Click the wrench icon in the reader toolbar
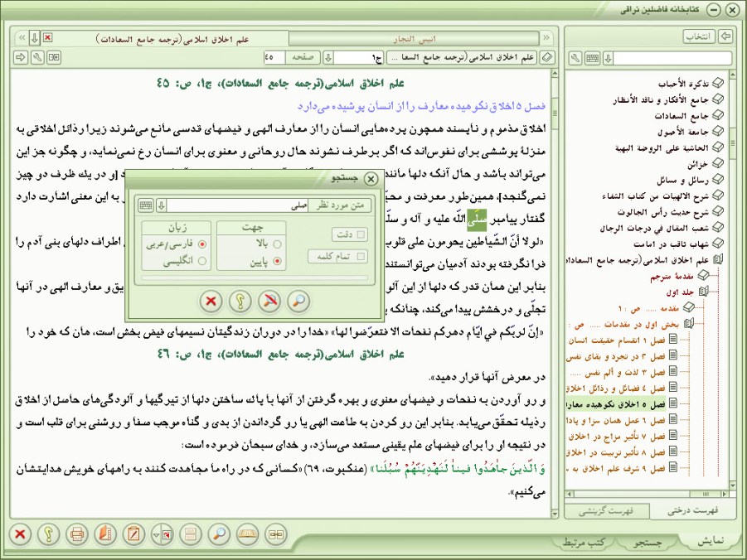Image resolution: width=747 pixels, height=560 pixels. (37, 58)
